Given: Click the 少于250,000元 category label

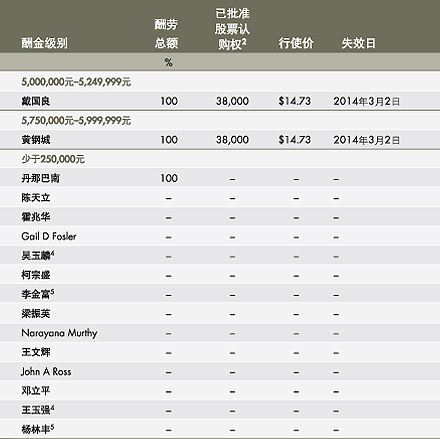Looking at the screenshot, I should coord(53,159).
